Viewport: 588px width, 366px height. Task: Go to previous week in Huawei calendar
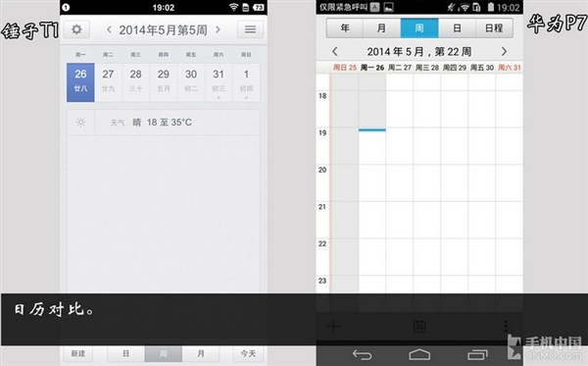335,51
